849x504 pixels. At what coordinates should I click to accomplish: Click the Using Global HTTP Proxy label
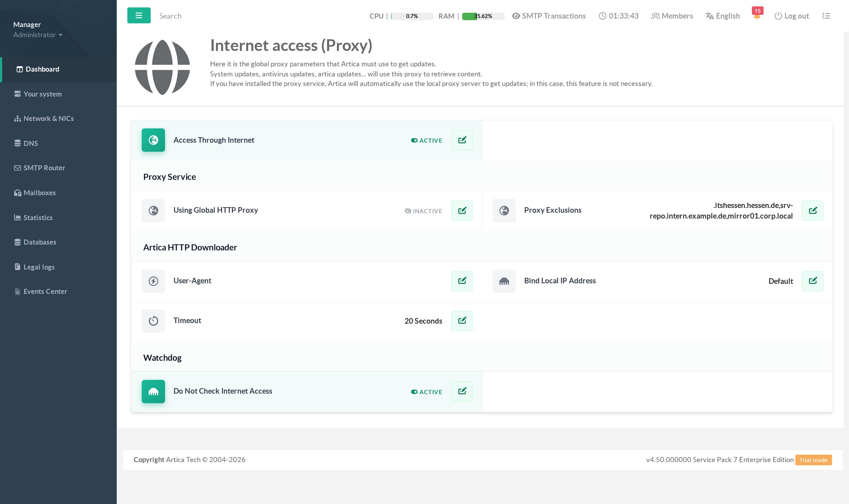pyautogui.click(x=216, y=210)
